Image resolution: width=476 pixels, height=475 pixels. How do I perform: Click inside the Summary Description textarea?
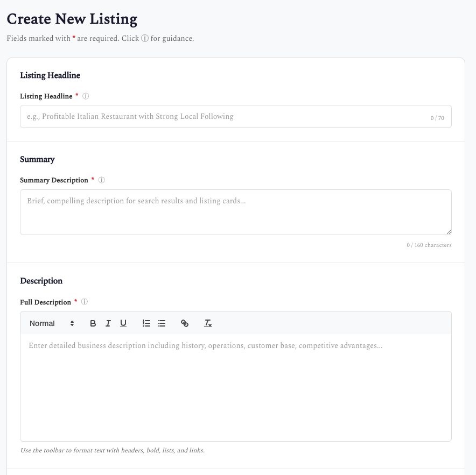pyautogui.click(x=236, y=211)
